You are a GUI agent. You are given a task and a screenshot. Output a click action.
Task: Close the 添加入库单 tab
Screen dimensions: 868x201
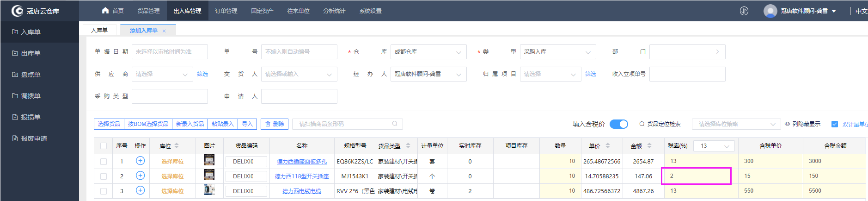(164, 31)
